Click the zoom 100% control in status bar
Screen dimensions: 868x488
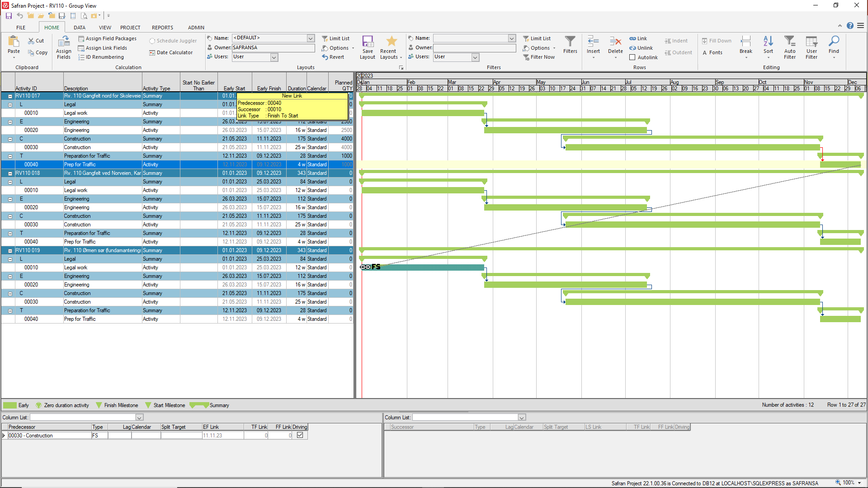(848, 483)
